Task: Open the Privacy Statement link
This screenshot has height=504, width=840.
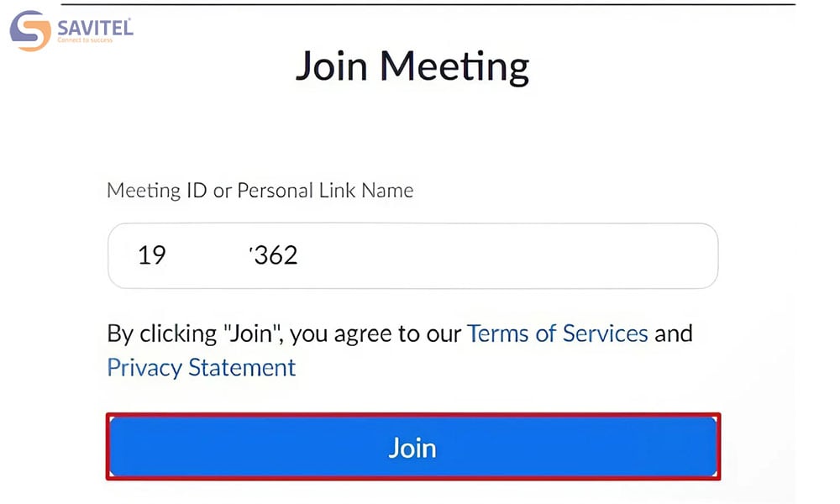Action: point(202,367)
